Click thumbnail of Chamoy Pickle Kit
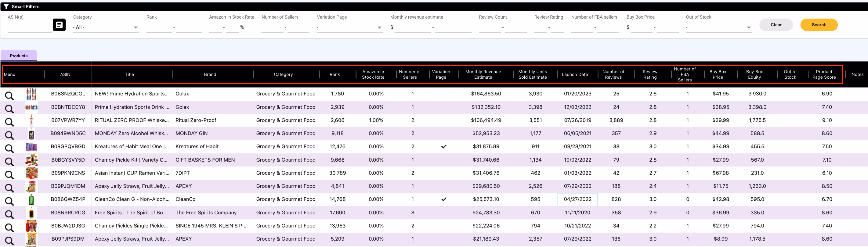Screen dimensions: 868x247 point(31,160)
